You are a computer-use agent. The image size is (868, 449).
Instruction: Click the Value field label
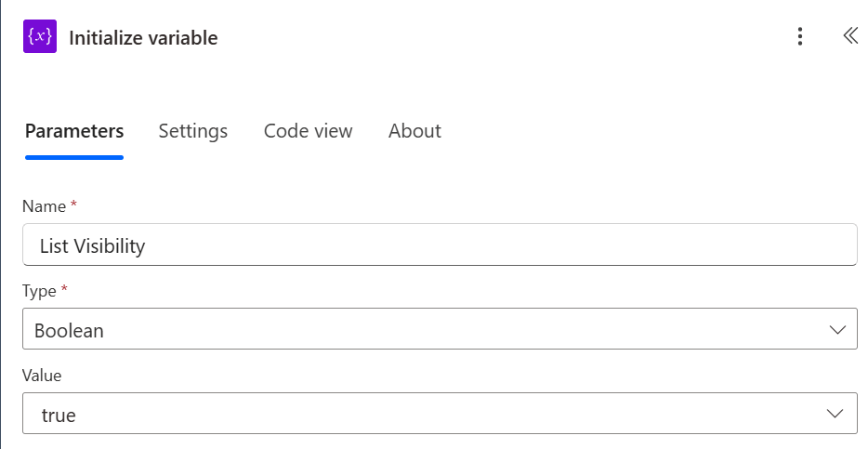43,375
